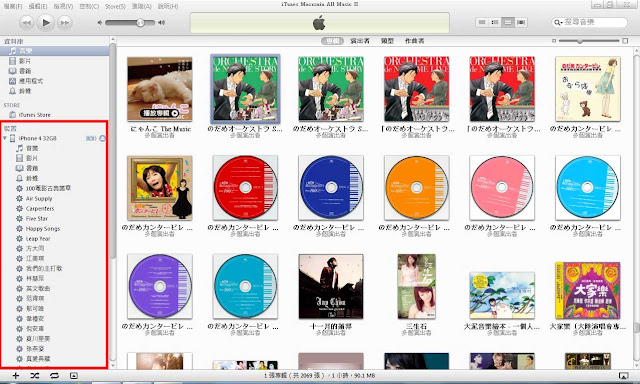The image size is (640, 384).
Task: Select the 類型 genres tab
Action: pyautogui.click(x=387, y=41)
